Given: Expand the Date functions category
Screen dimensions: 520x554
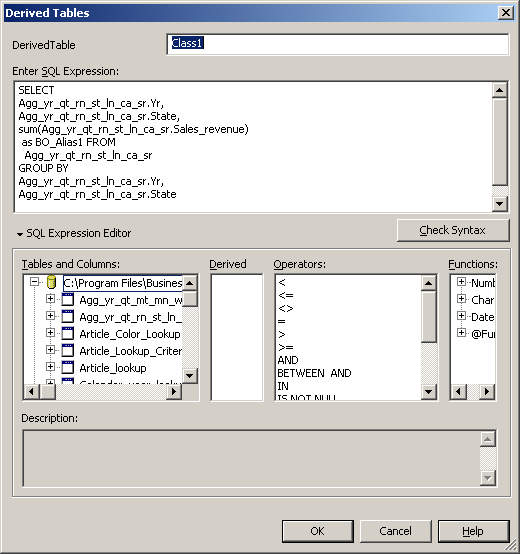Looking at the screenshot, I should (x=461, y=316).
